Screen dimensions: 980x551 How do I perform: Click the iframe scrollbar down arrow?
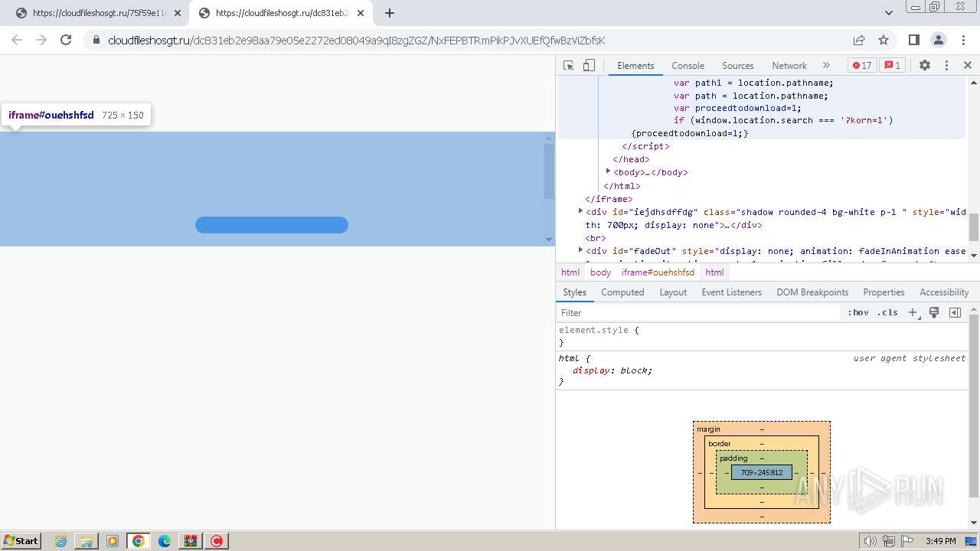[548, 240]
